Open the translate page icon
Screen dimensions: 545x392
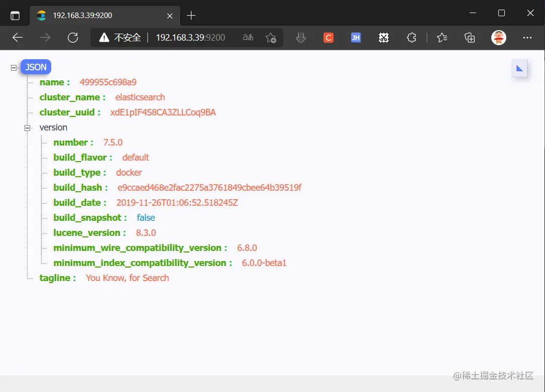(248, 37)
